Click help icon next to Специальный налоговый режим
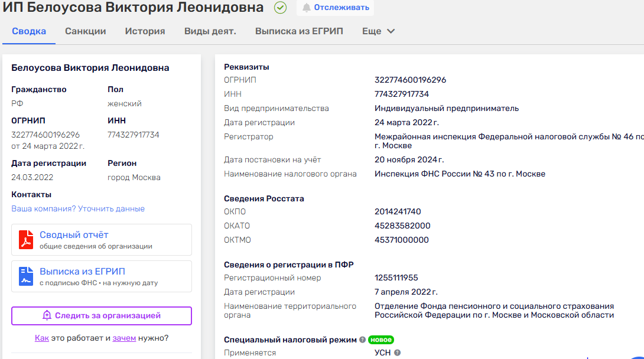 coord(362,340)
